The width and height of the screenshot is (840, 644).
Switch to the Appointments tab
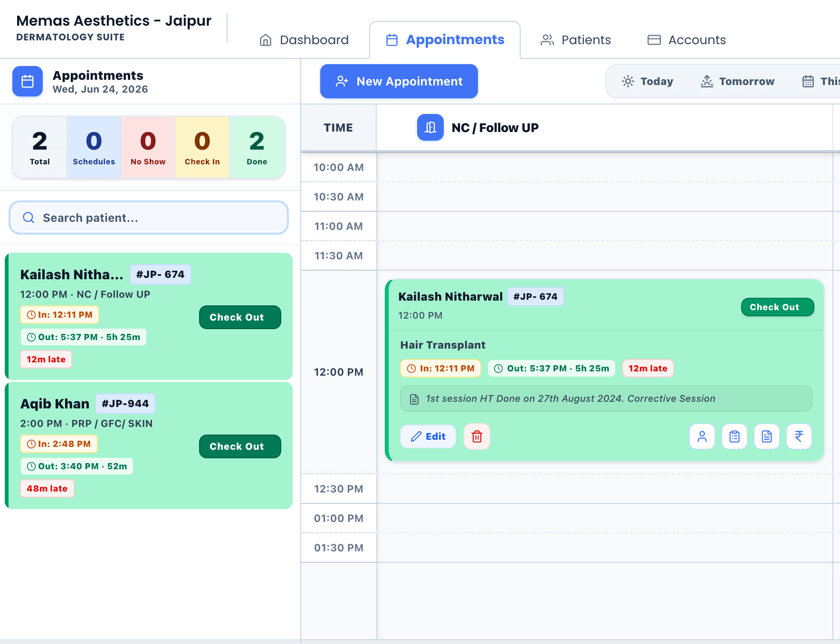pos(445,40)
